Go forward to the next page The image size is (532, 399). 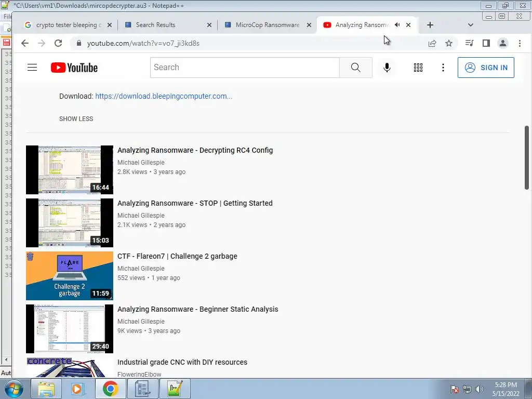click(x=42, y=43)
